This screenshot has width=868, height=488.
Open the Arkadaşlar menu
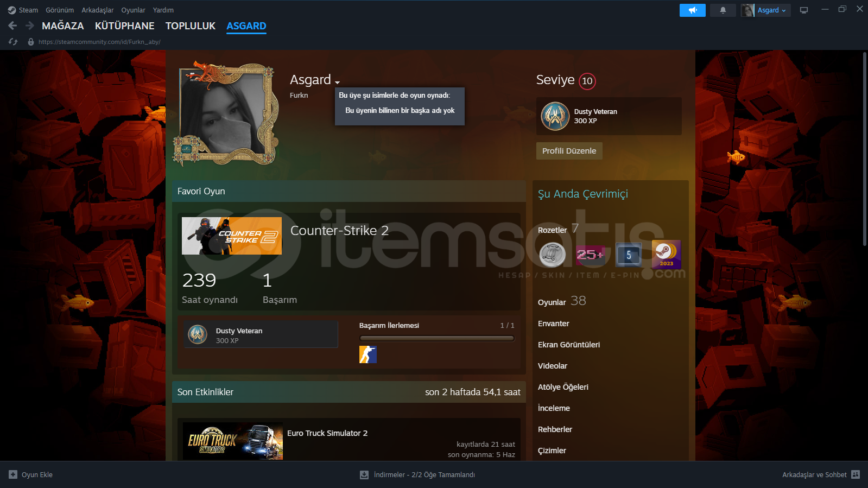click(98, 10)
